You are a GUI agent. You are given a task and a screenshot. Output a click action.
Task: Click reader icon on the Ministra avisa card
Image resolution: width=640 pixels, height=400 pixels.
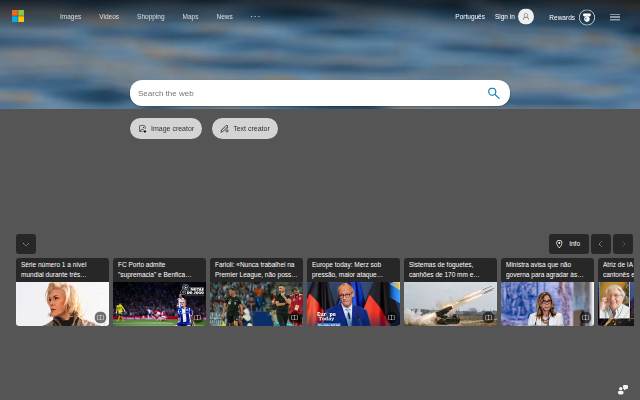click(x=585, y=317)
